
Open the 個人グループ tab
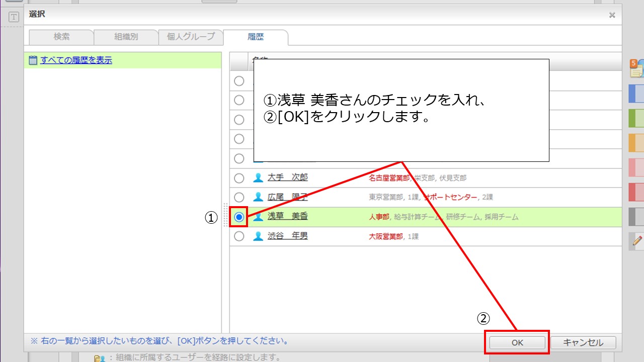click(x=191, y=37)
